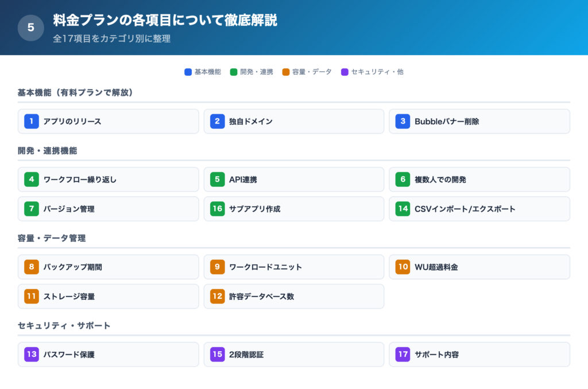Select the purple badge 13 on パスワード保護
Screen dimensions: 588x389
32,354
